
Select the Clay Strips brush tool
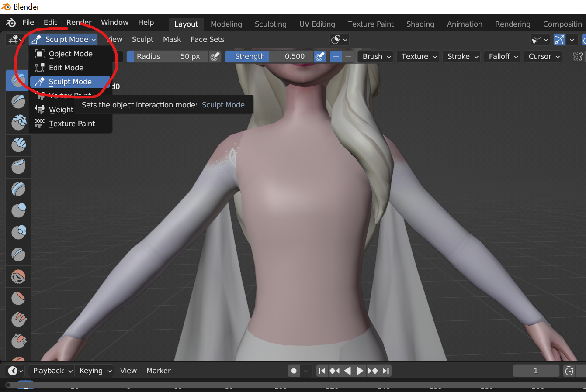tap(18, 145)
